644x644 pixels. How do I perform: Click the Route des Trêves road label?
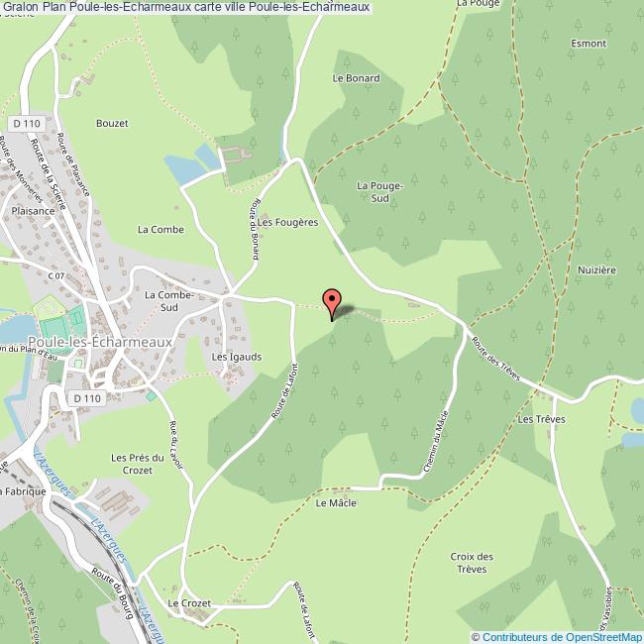(495, 359)
